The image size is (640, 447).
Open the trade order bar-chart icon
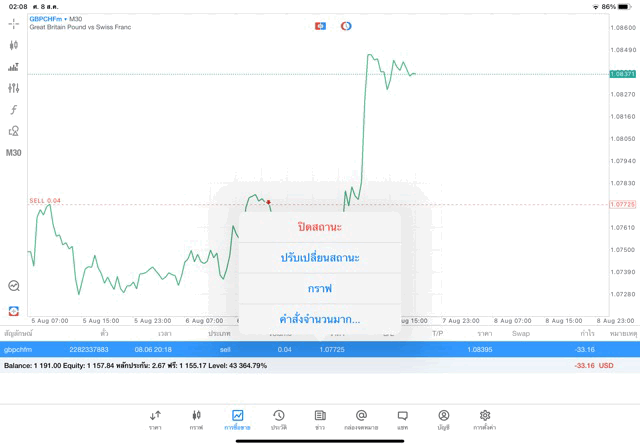click(x=14, y=67)
